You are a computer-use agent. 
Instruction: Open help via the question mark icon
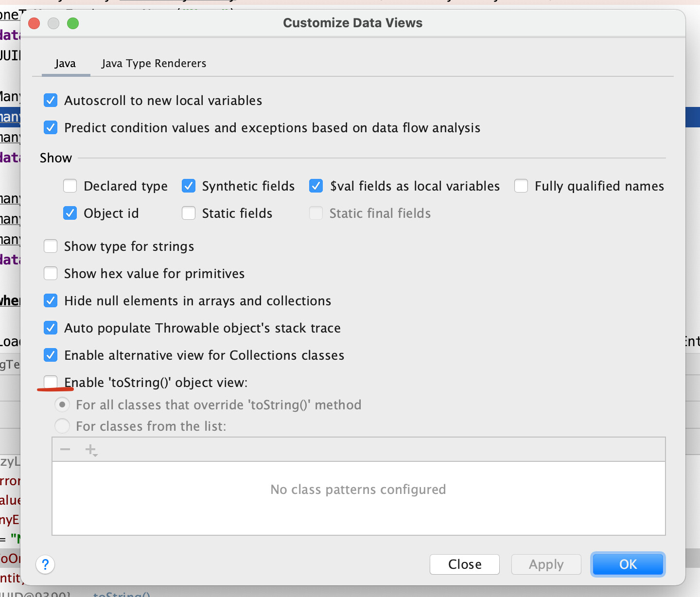pos(45,564)
